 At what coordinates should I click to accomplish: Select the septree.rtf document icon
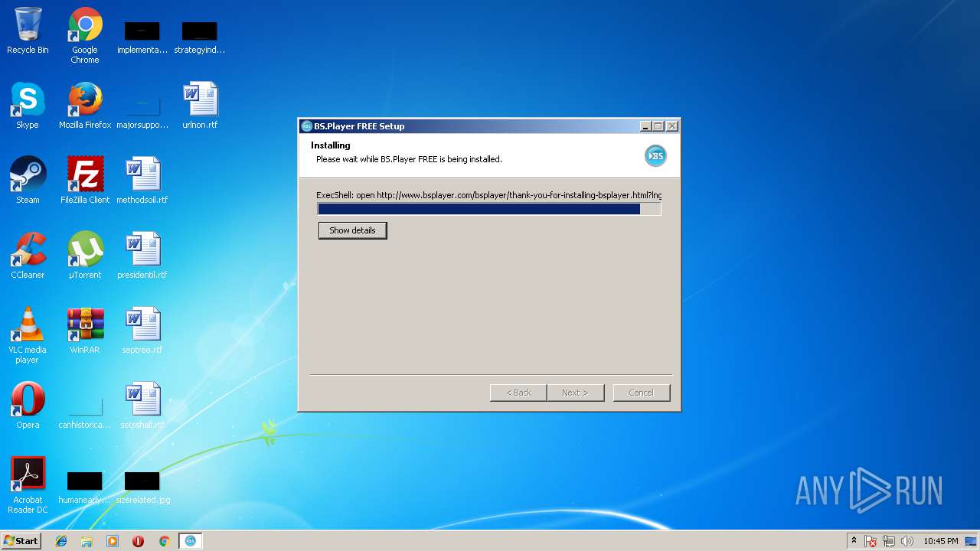[x=142, y=331]
